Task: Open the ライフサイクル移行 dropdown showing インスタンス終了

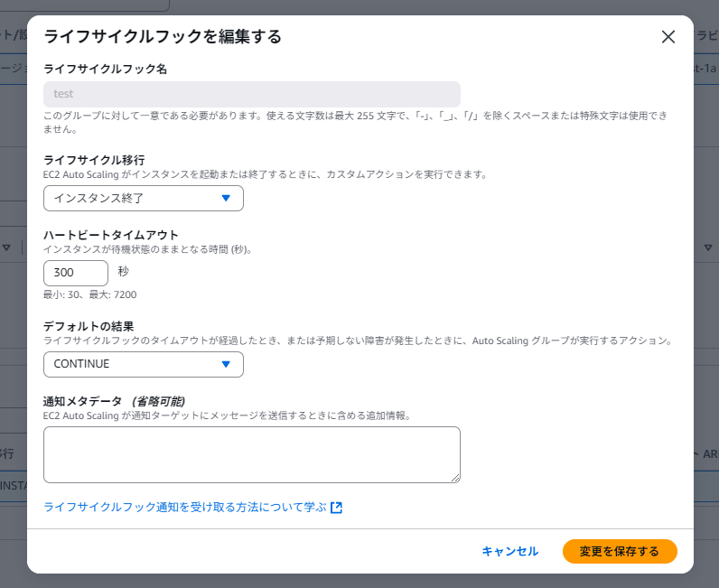Action: (x=143, y=198)
